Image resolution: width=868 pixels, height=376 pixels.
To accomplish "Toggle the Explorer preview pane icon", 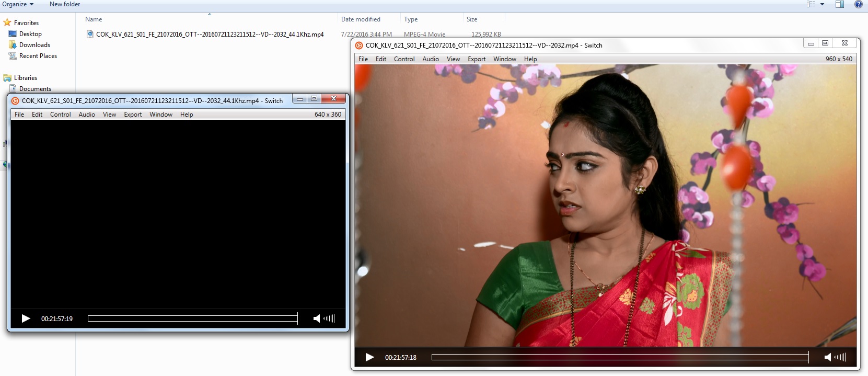I will 840,4.
